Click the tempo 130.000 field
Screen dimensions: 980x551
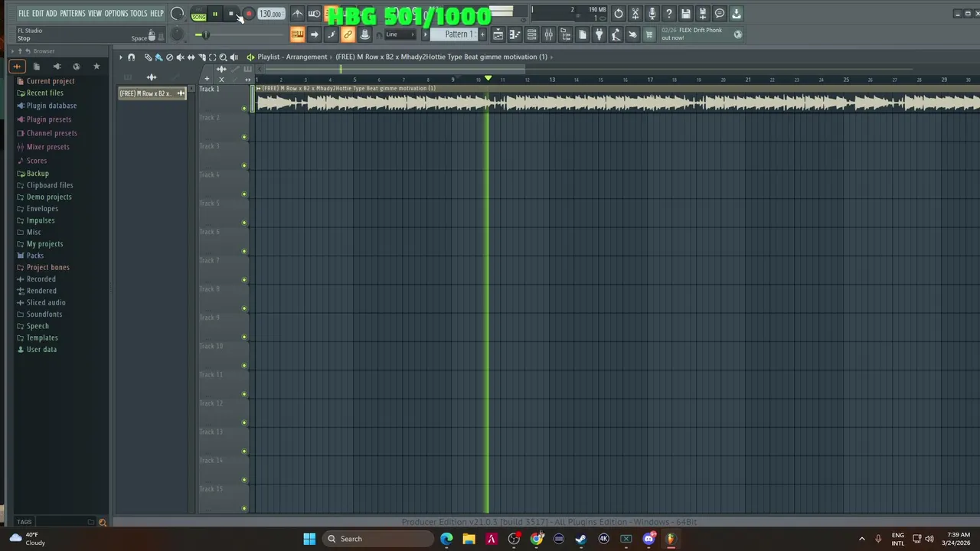(270, 14)
